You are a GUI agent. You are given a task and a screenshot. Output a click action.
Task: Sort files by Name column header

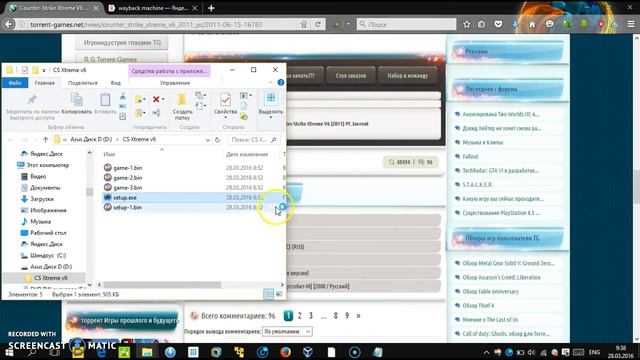coord(109,154)
